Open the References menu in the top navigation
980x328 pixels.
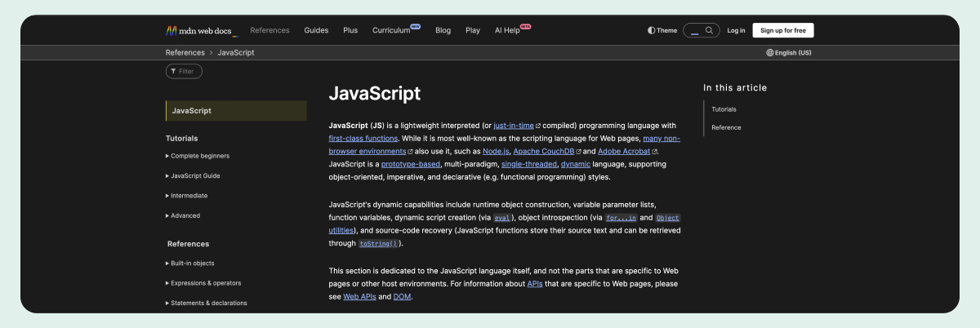point(269,30)
